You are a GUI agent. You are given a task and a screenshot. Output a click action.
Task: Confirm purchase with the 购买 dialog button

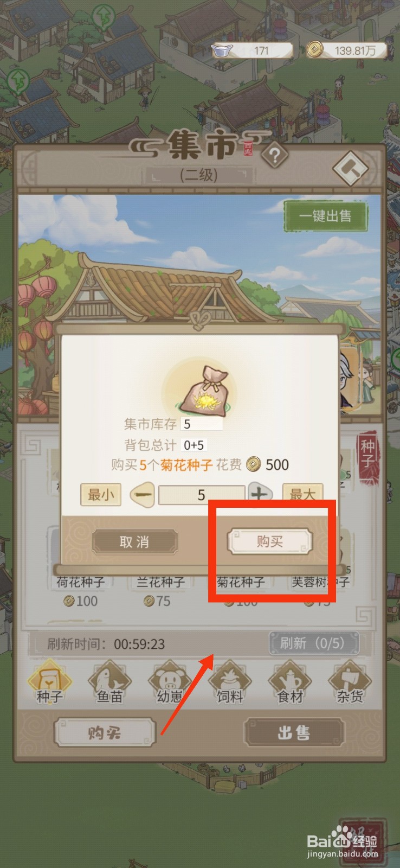[x=270, y=541]
